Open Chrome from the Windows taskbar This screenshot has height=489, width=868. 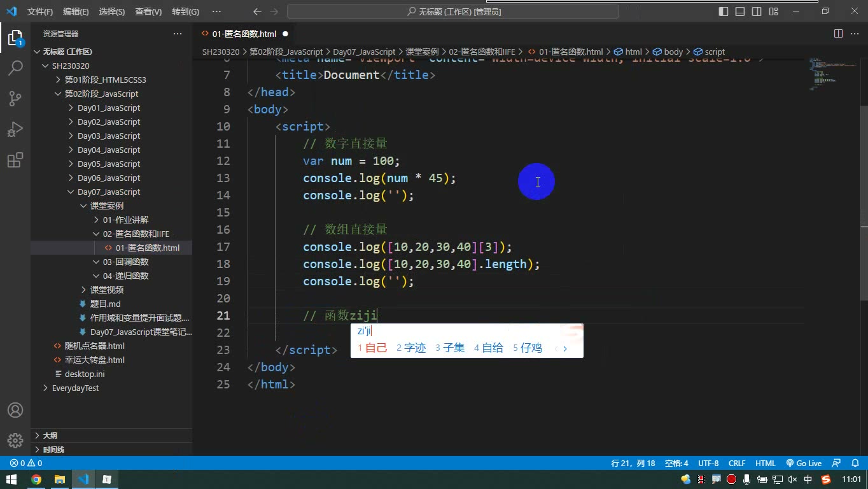point(36,479)
